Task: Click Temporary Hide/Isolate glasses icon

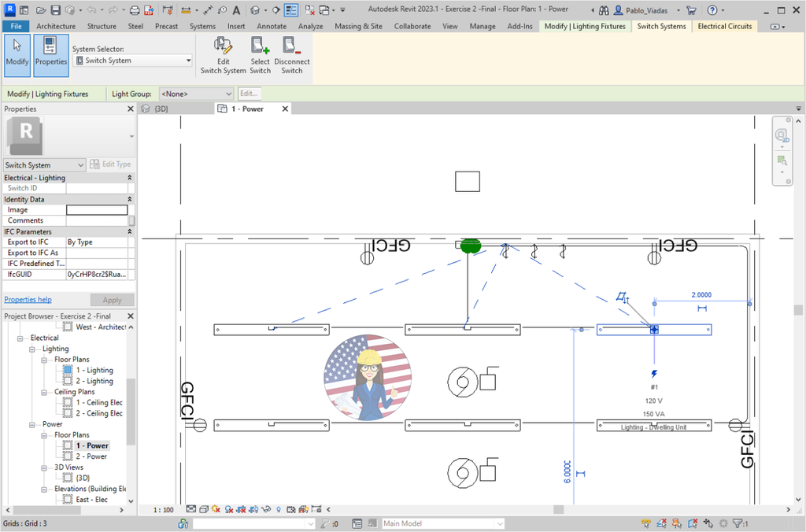Action: tap(266, 509)
